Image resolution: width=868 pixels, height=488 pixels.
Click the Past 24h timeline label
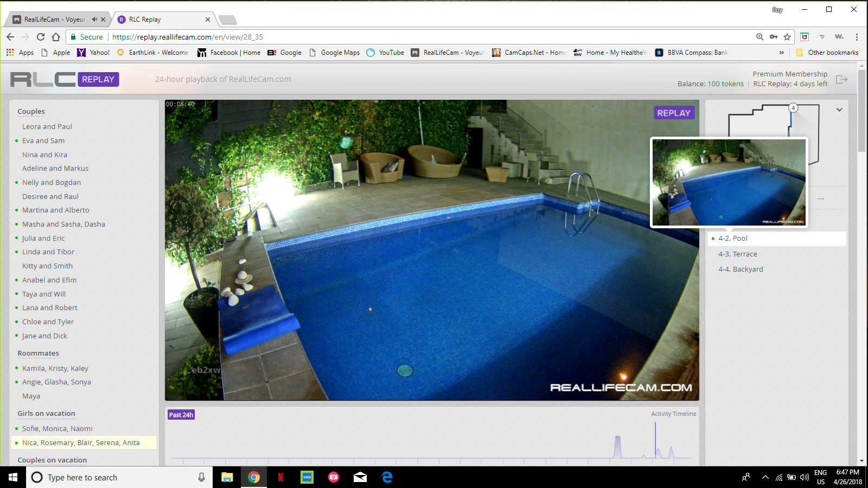click(181, 415)
